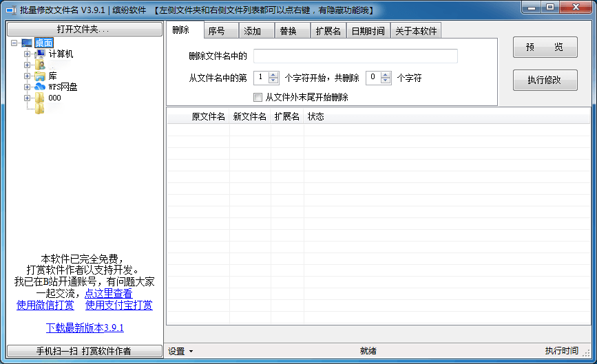
Task: Open the 使用微信打赏 link
Action: (45, 305)
